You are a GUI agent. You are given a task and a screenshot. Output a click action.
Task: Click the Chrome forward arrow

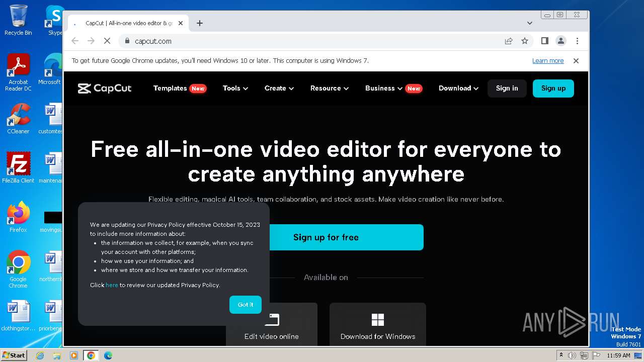coord(91,41)
